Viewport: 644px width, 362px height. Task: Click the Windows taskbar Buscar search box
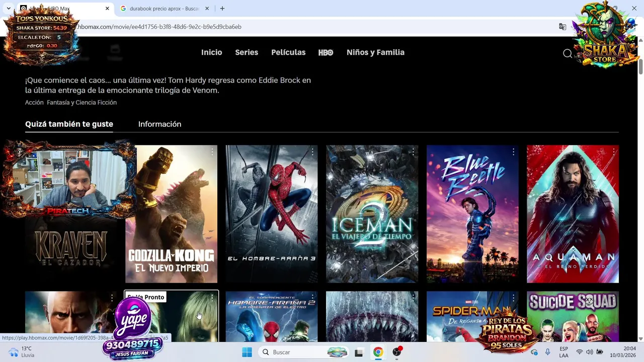click(304, 352)
